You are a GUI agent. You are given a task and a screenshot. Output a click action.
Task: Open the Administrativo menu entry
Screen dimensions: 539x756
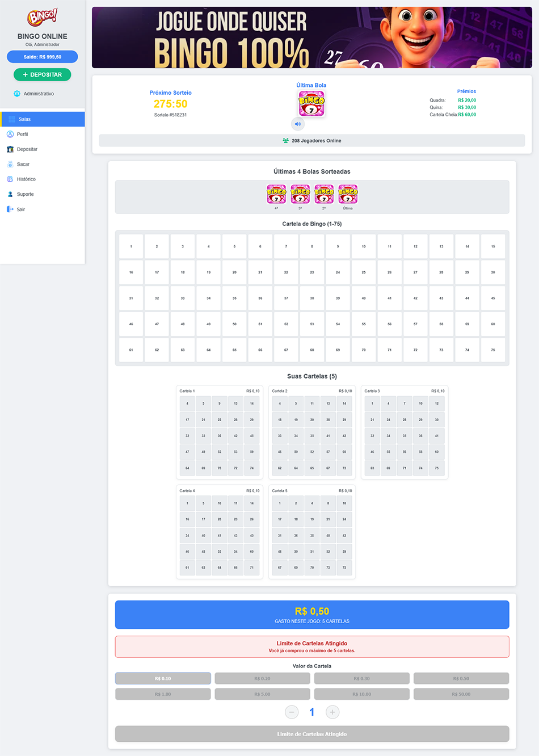tap(39, 94)
